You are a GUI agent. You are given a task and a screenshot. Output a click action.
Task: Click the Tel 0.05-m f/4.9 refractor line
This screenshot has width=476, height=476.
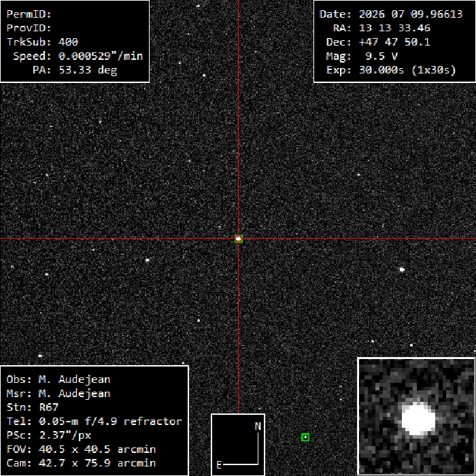94,421
